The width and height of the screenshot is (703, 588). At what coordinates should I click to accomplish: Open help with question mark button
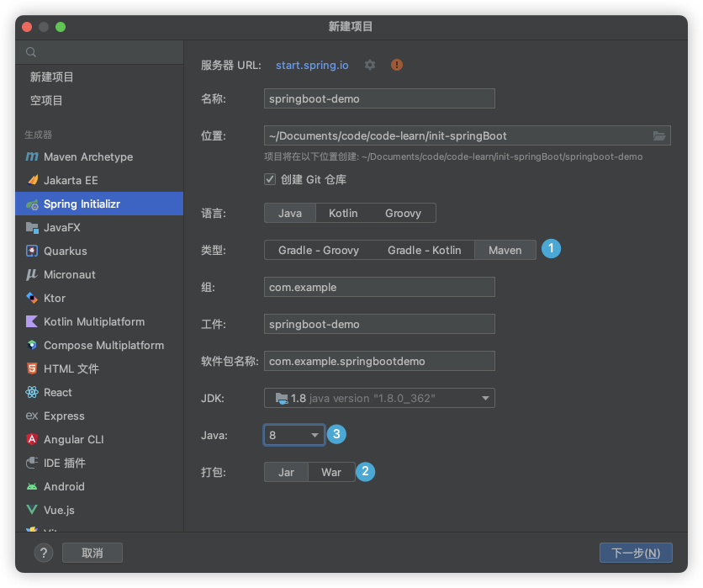[x=44, y=553]
